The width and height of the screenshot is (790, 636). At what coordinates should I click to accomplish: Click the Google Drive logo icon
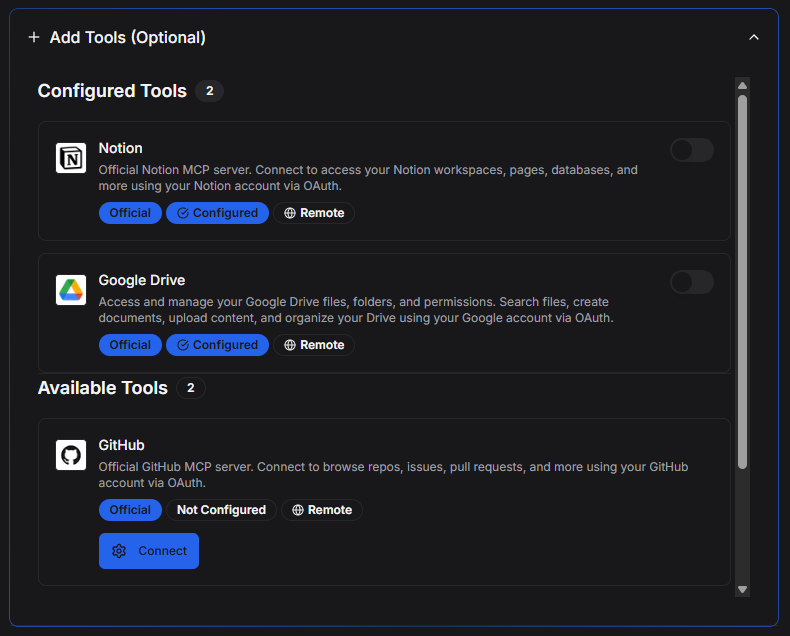(x=71, y=290)
